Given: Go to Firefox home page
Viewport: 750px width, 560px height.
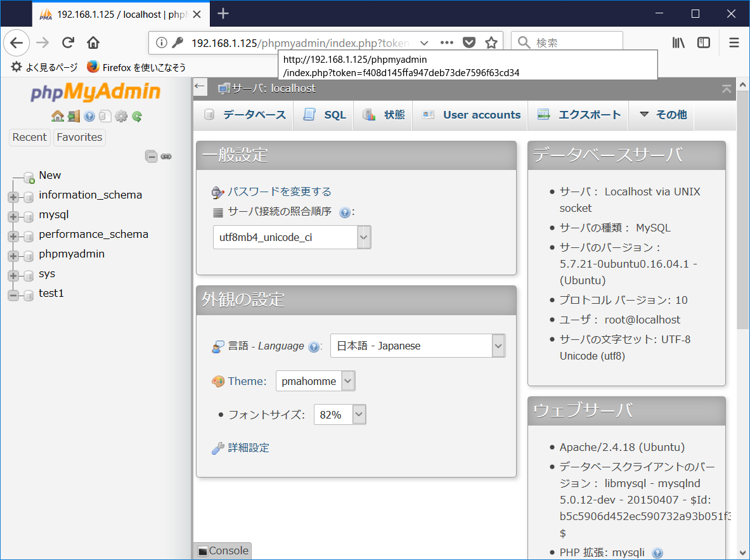Looking at the screenshot, I should click(93, 42).
